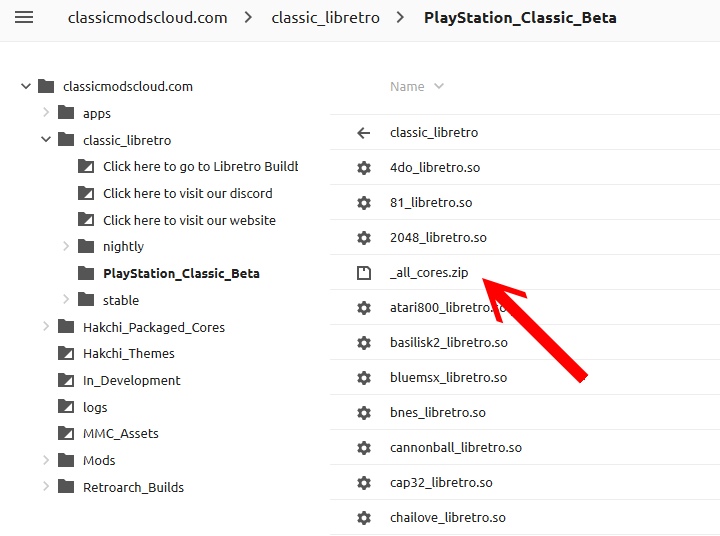This screenshot has height=536, width=720.
Task: Open the hamburger menu
Action: point(24,17)
